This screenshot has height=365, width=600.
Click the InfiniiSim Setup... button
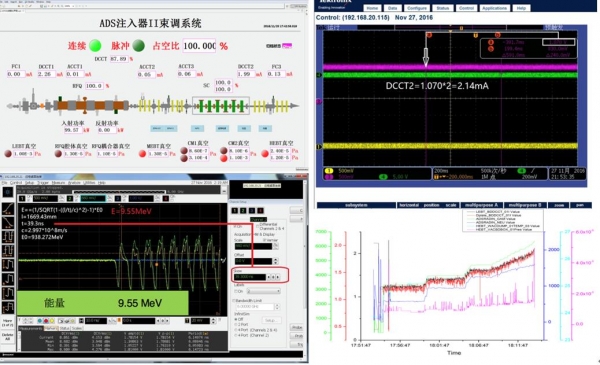click(271, 320)
